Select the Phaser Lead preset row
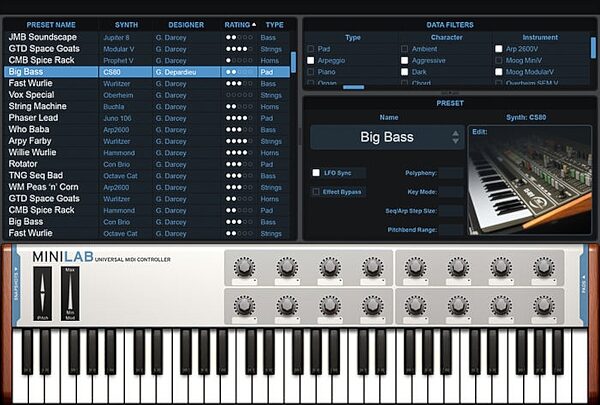This screenshot has width=600, height=405. point(147,118)
